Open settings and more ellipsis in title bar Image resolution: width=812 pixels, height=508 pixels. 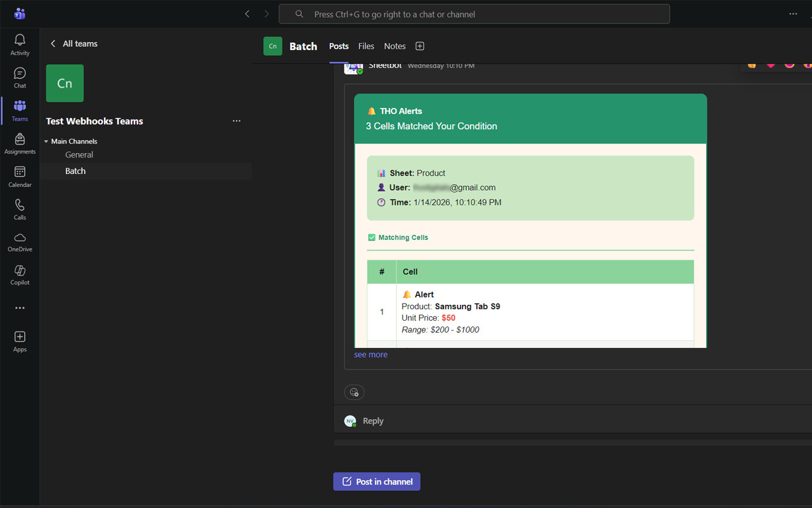pos(793,14)
